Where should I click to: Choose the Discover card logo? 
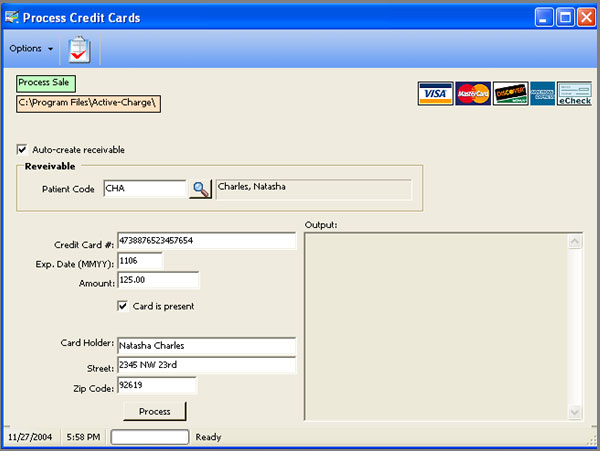coord(510,94)
